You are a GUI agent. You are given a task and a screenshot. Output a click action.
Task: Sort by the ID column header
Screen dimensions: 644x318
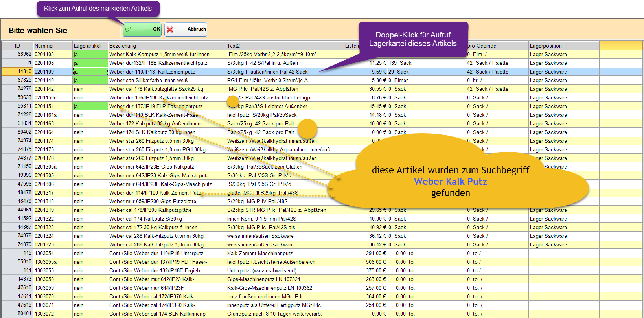17,46
